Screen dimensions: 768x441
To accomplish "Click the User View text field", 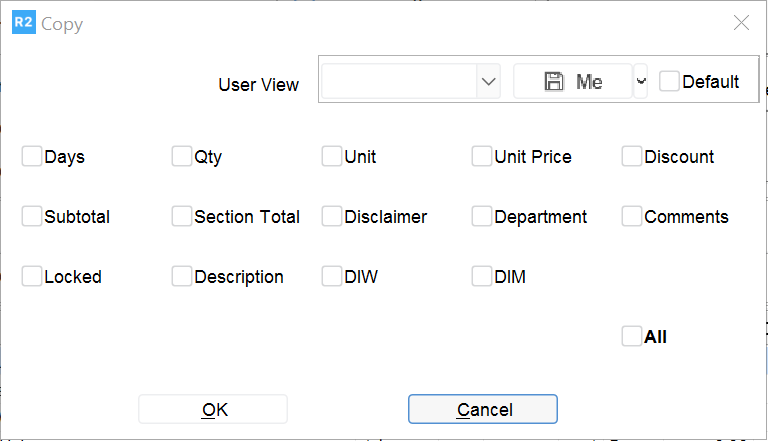I will 398,82.
